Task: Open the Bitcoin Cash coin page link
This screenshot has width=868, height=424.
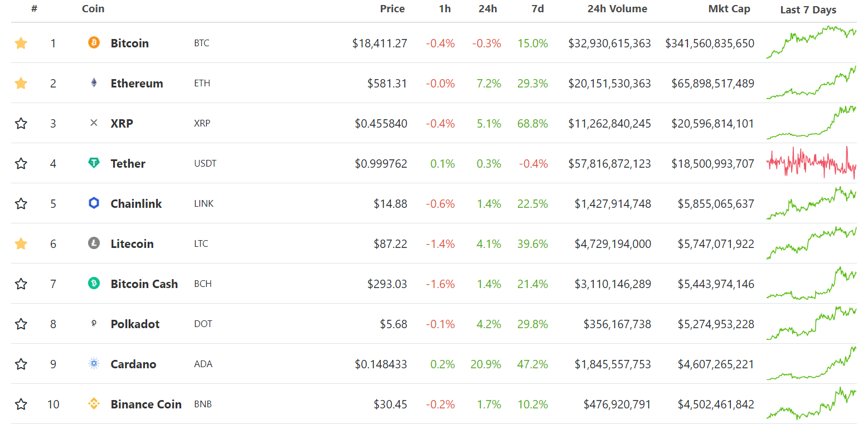Action: point(144,284)
